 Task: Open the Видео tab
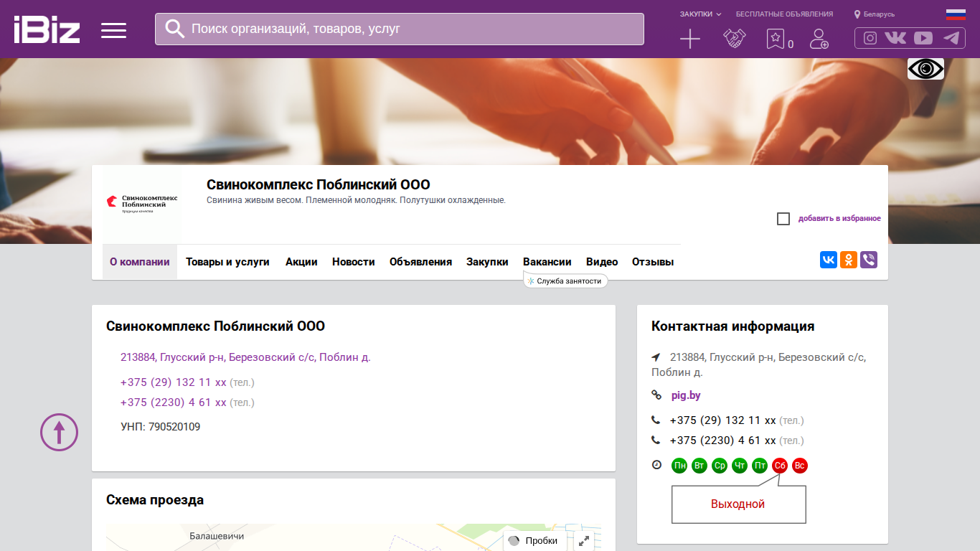tap(602, 262)
